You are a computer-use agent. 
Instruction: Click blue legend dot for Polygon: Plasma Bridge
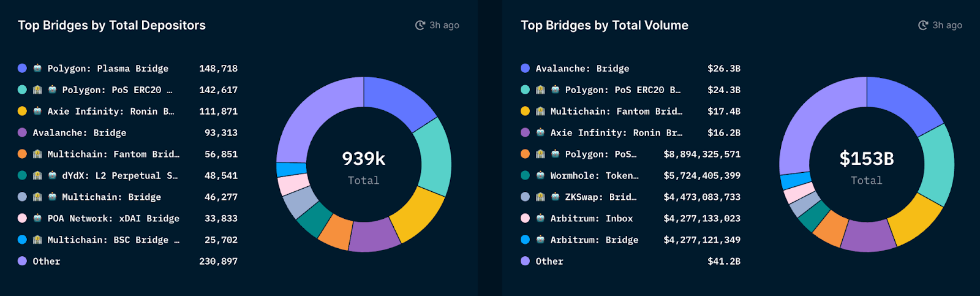(22, 68)
